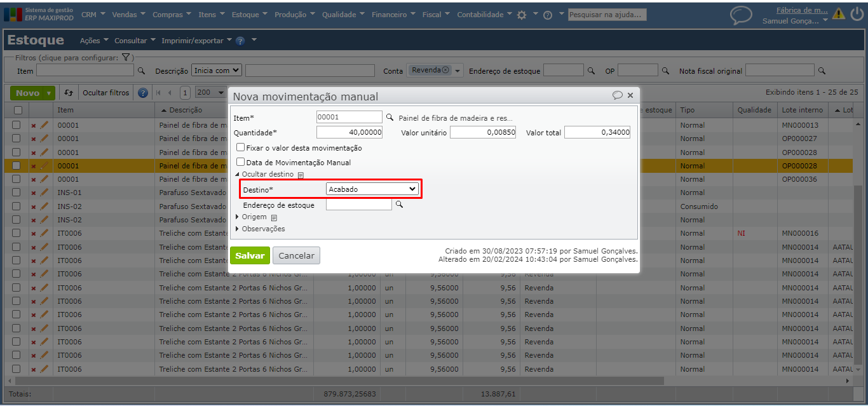Select the INS-01 row checkbox

pyautogui.click(x=17, y=193)
